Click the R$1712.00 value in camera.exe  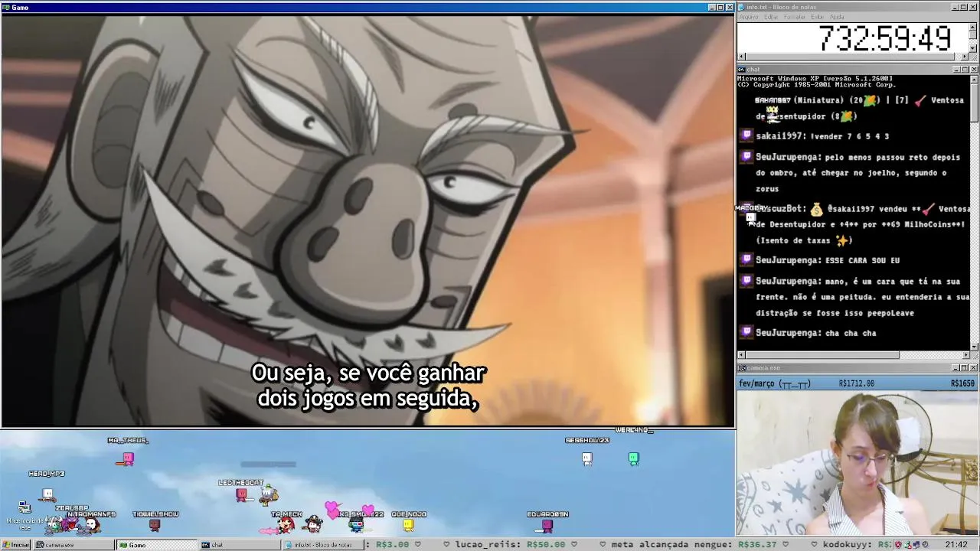tap(857, 383)
